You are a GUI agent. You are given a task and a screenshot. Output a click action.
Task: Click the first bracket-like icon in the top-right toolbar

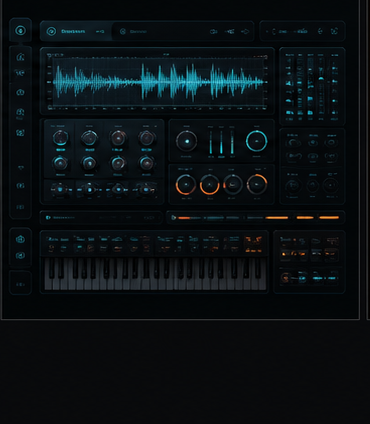(273, 32)
